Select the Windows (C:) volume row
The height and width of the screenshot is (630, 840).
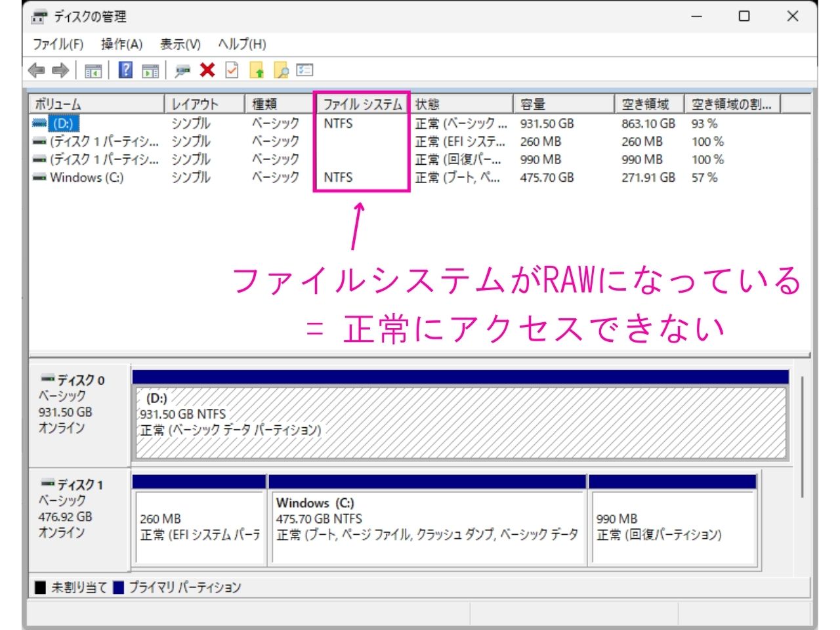click(x=420, y=177)
